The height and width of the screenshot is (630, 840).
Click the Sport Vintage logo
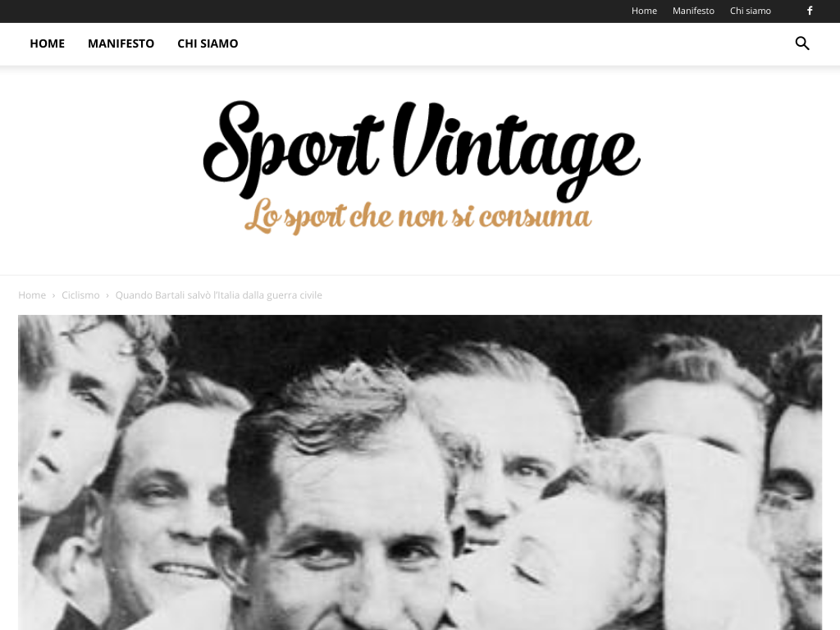pos(422,167)
